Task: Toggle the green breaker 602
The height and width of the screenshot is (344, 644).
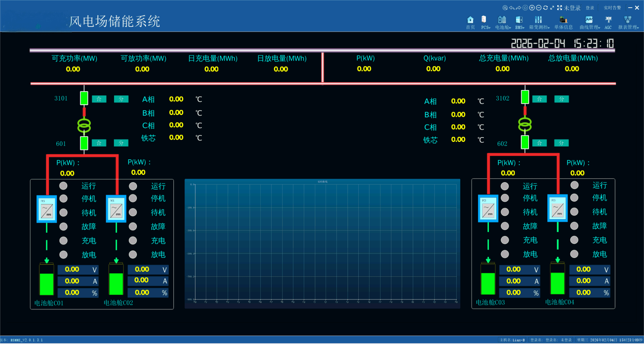Action: 525,142
